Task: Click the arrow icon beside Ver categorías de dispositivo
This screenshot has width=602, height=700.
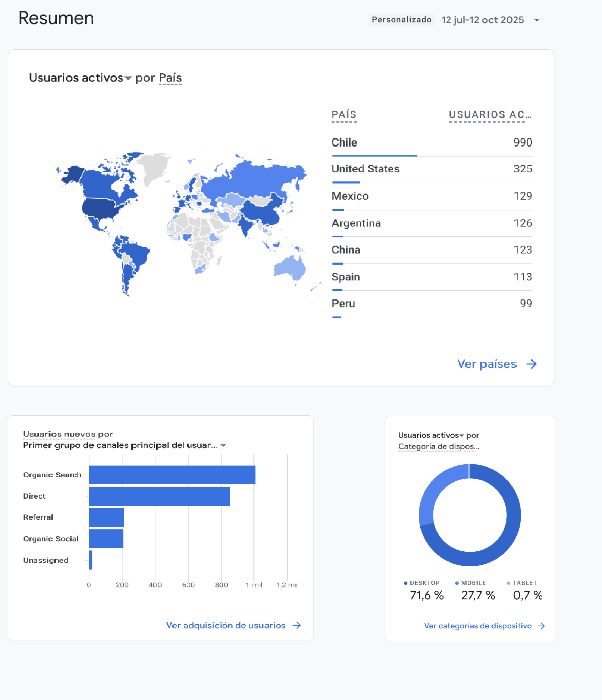Action: 542,626
